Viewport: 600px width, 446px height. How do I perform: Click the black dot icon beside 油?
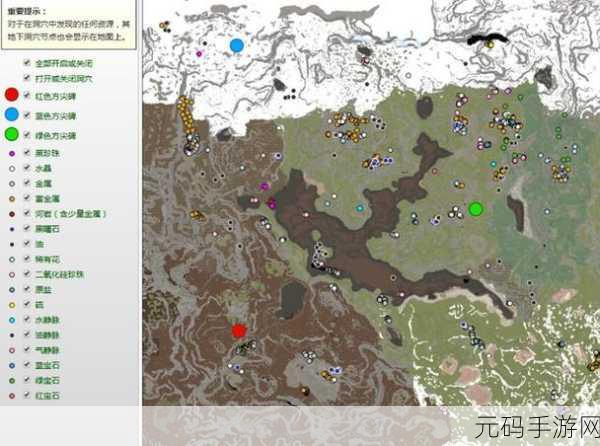pyautogui.click(x=12, y=244)
